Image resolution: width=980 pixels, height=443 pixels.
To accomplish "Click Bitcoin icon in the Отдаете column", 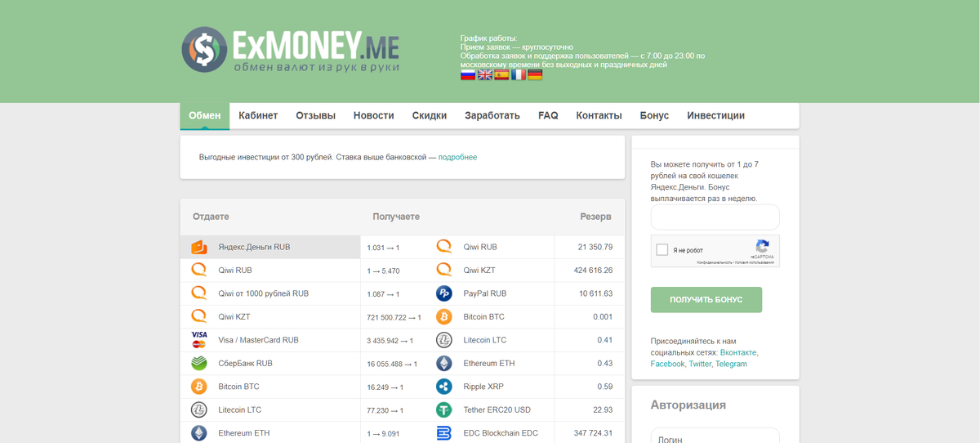I will [x=198, y=386].
